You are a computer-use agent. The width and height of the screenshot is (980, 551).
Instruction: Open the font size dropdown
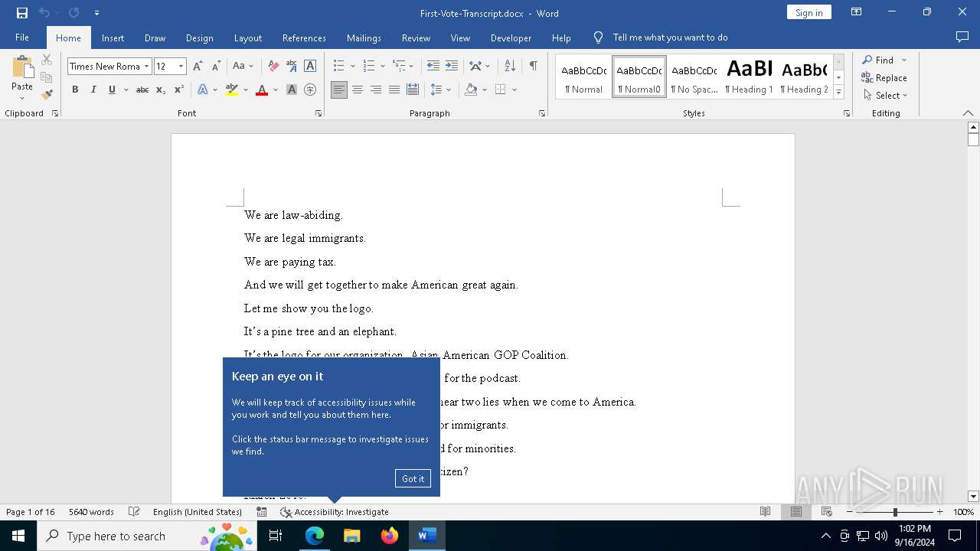coord(181,67)
